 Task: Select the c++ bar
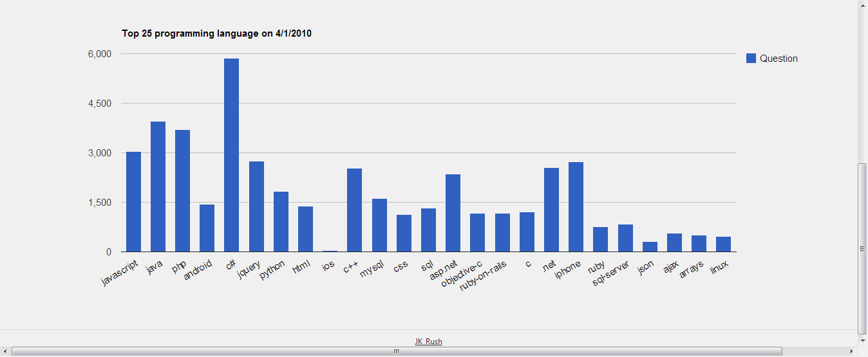[x=355, y=210]
